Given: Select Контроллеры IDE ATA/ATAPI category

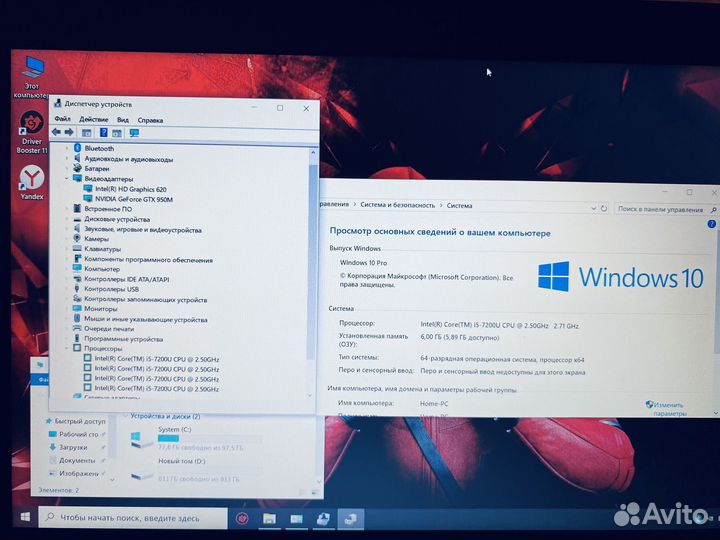Looking at the screenshot, I should (x=127, y=279).
